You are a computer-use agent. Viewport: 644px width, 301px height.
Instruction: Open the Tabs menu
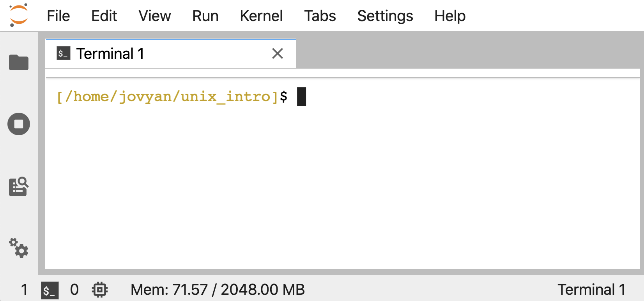pos(320,16)
